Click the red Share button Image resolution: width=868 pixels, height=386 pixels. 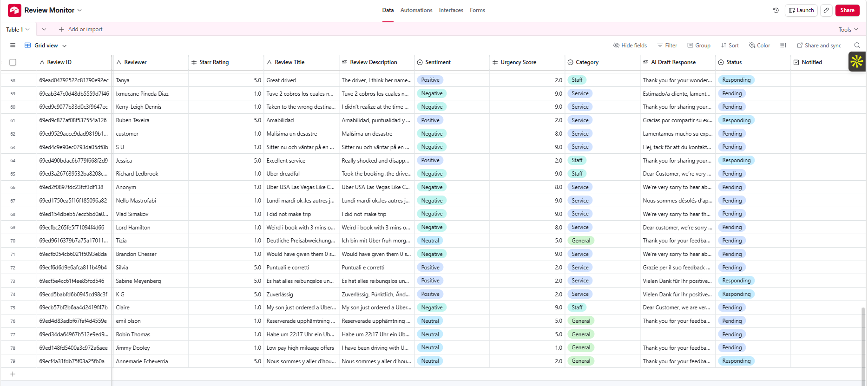pyautogui.click(x=847, y=10)
